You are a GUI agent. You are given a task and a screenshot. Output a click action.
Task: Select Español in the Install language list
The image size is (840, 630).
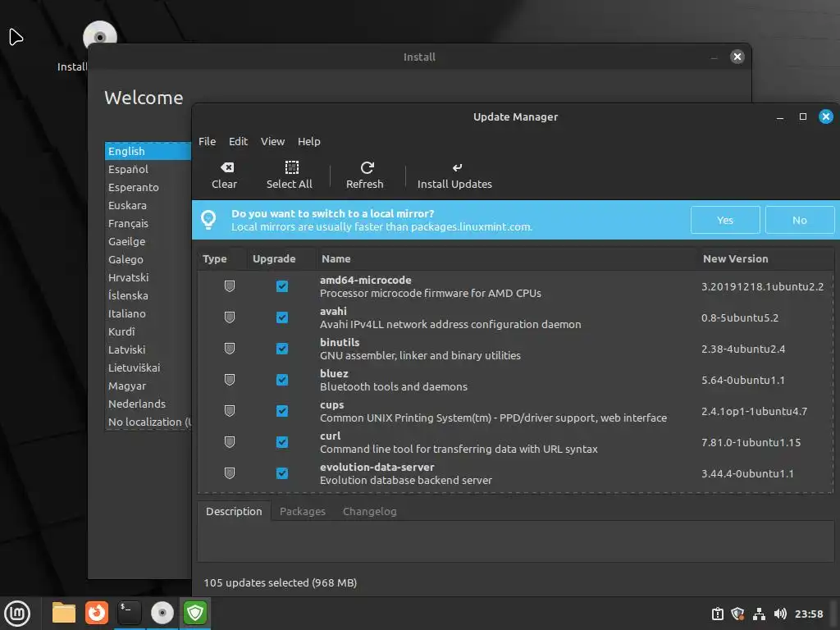coord(148,169)
